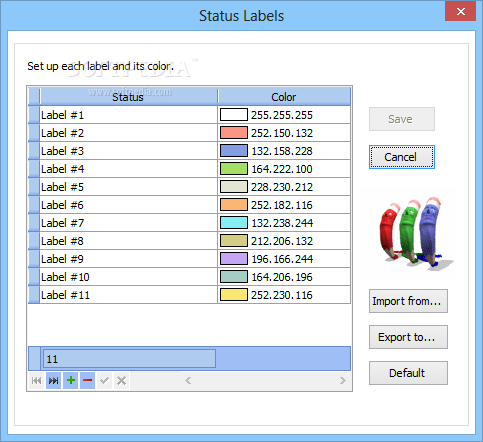483x442 pixels.
Task: Click color value 228.230.212
Action: 282,187
